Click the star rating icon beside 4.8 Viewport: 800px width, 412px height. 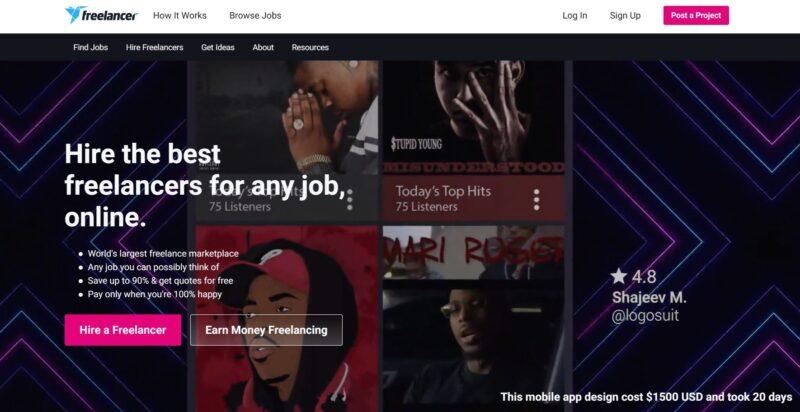(618, 276)
